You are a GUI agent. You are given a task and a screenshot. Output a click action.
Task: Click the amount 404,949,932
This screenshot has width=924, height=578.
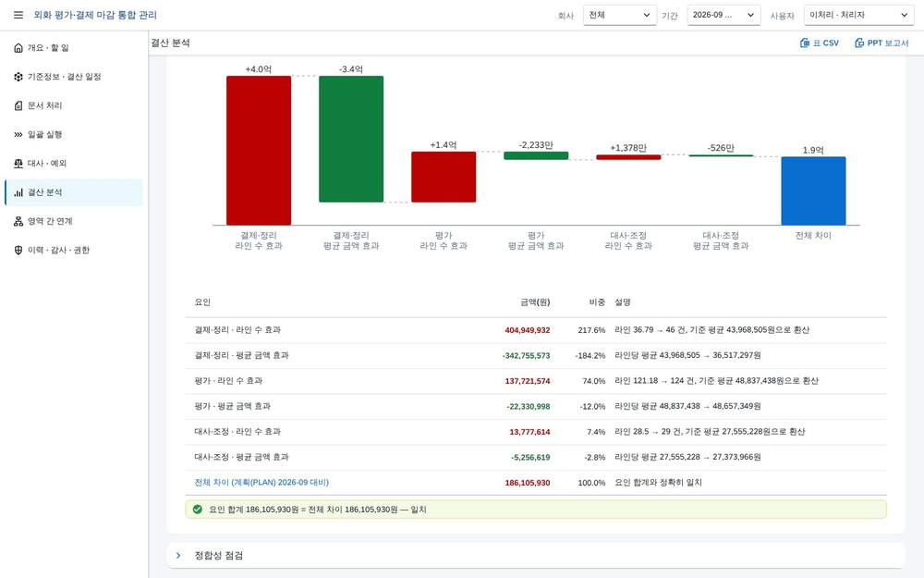528,330
